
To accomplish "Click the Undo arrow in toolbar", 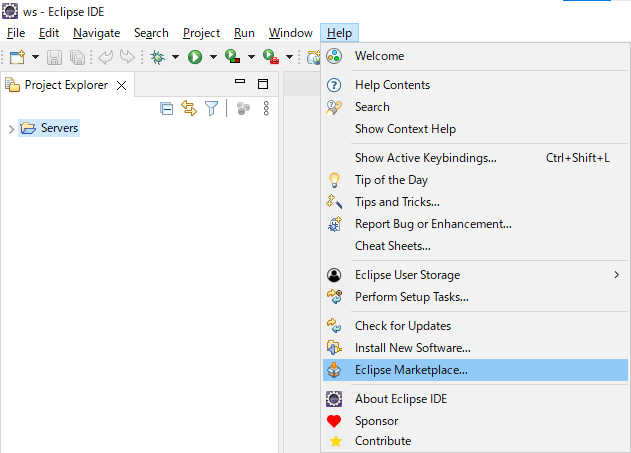I will [x=105, y=57].
